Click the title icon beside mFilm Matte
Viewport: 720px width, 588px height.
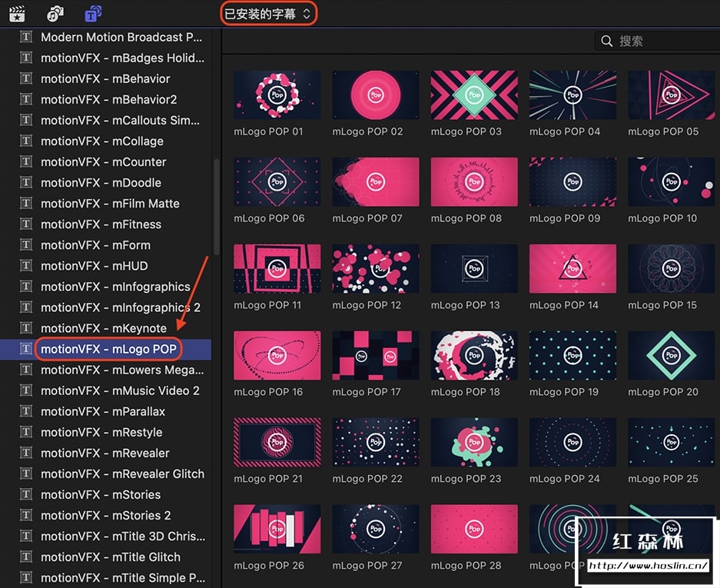(26, 203)
